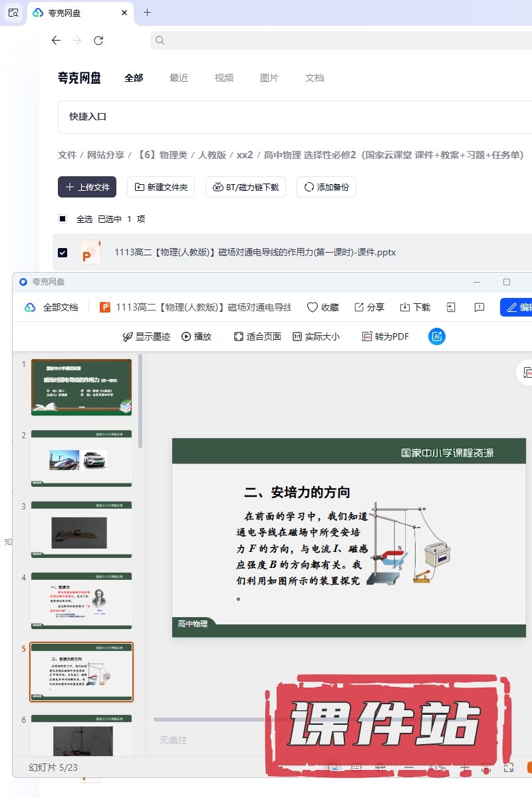The width and height of the screenshot is (532, 798).
Task: Uncheck the pptx file checkbox
Action: click(63, 252)
